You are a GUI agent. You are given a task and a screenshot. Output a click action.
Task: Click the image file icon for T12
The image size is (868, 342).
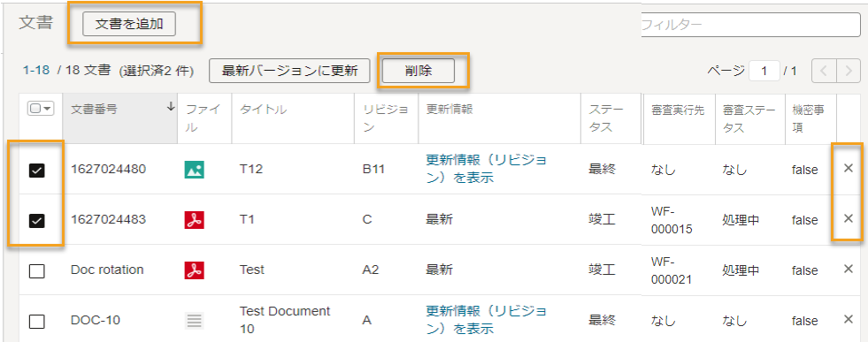194,170
